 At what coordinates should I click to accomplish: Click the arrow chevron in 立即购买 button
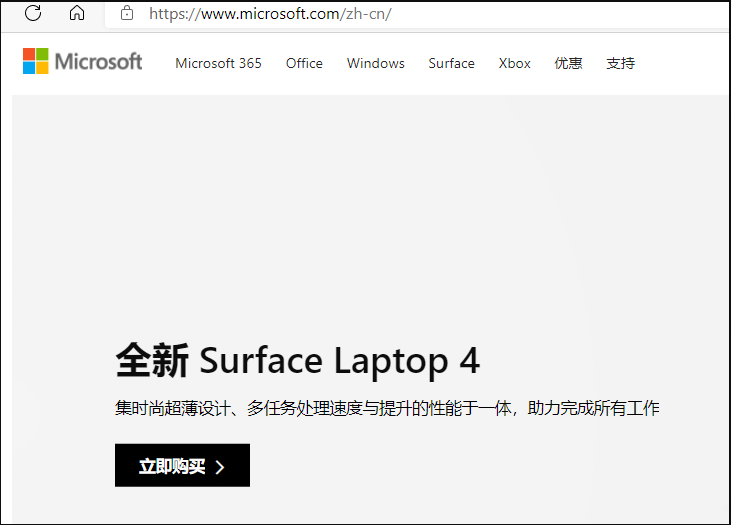coord(220,467)
